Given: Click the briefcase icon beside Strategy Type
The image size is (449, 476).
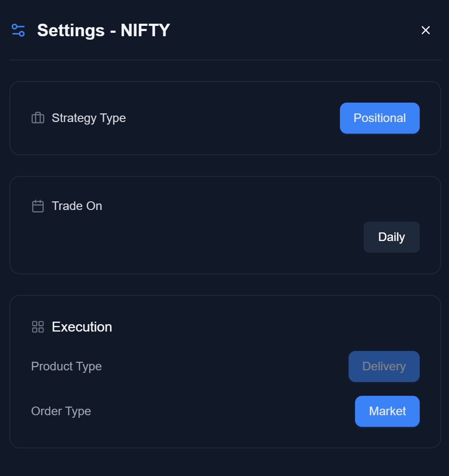Looking at the screenshot, I should (x=38, y=118).
